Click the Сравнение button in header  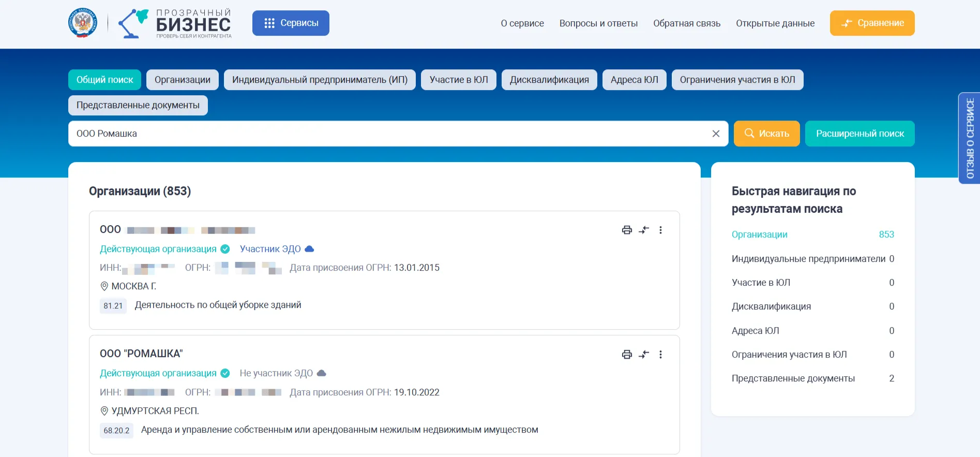(x=872, y=23)
